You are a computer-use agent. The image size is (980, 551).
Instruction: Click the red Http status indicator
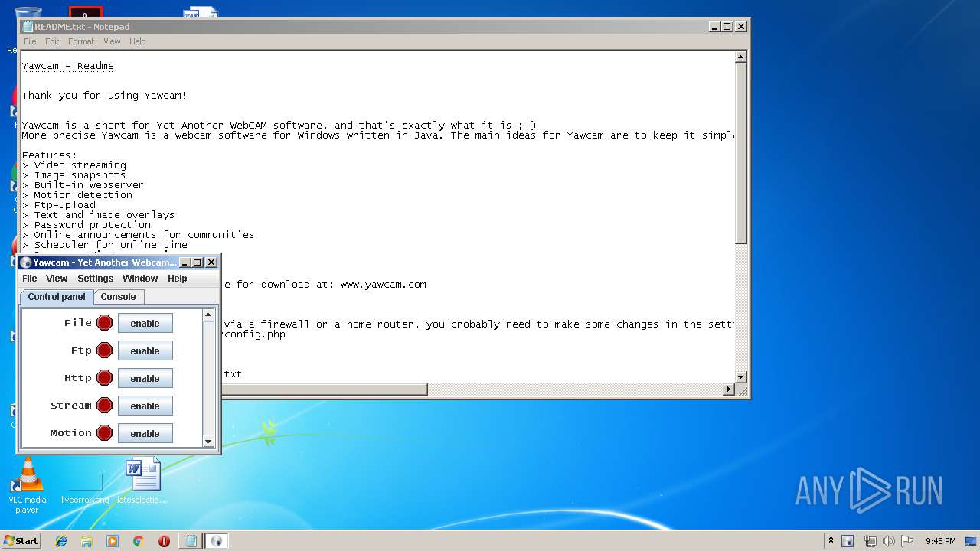pos(105,378)
